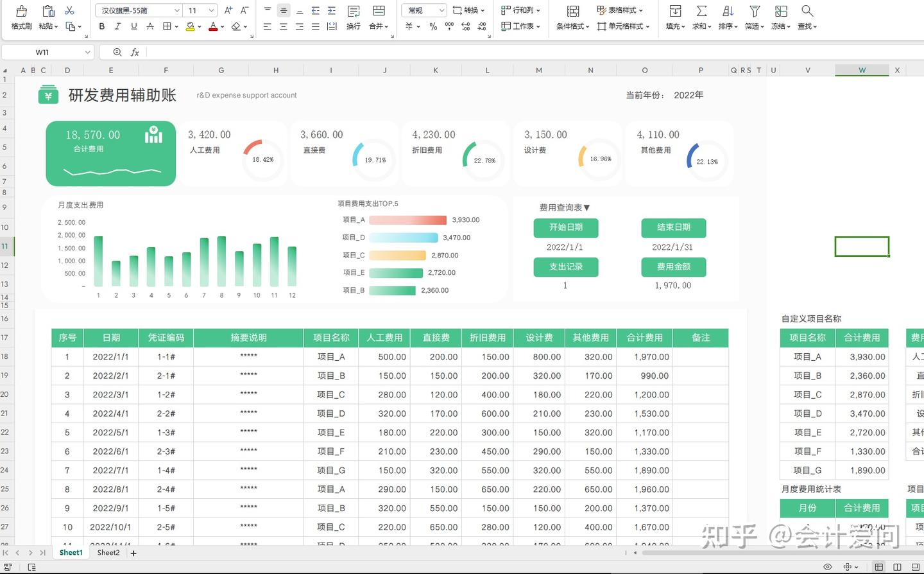This screenshot has height=574, width=924.
Task: Toggle middle vertical alignment
Action: pos(284,10)
